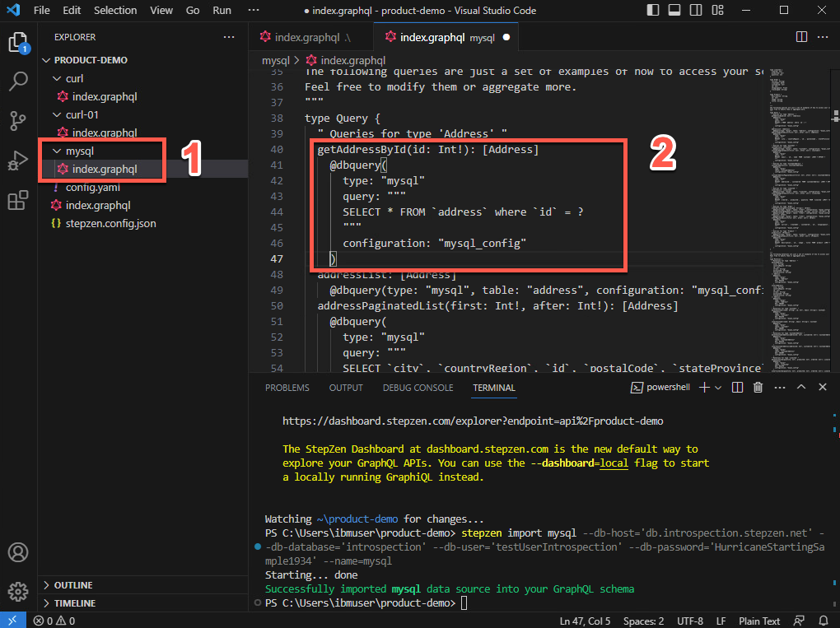Expand the OUTLINE section
This screenshot has width=840, height=628.
click(73, 585)
